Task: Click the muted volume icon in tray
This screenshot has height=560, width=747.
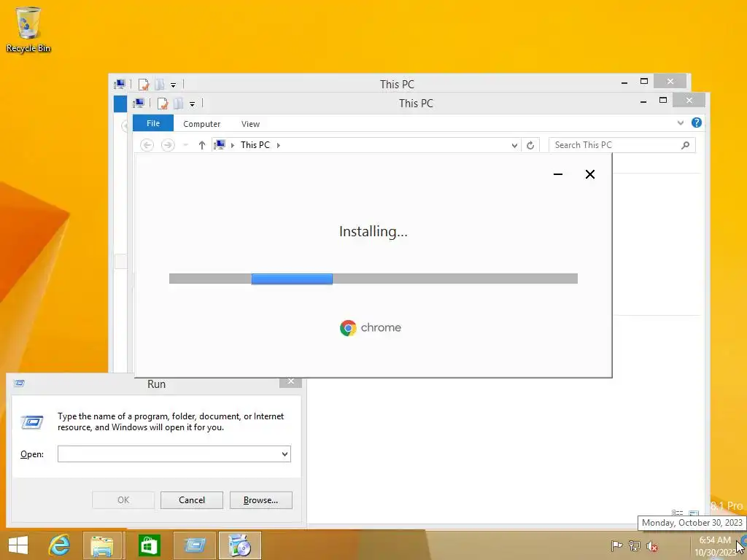Action: tap(652, 546)
